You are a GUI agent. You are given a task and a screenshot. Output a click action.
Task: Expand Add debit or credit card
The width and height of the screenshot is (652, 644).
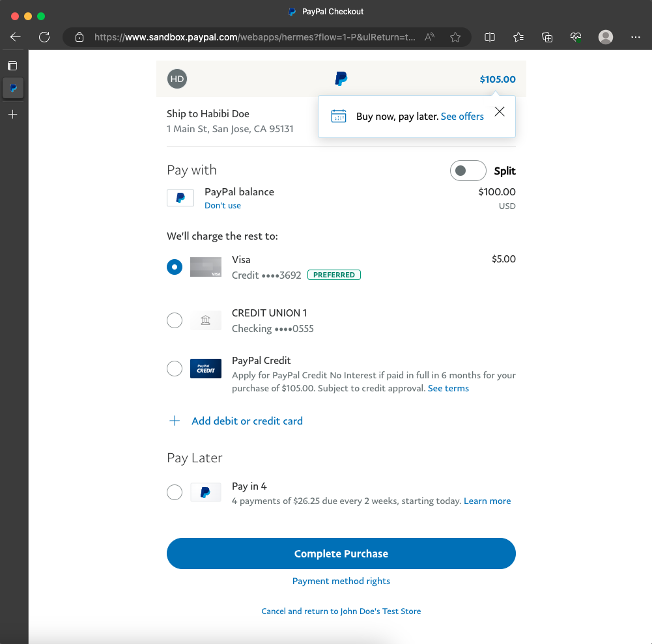coord(246,421)
